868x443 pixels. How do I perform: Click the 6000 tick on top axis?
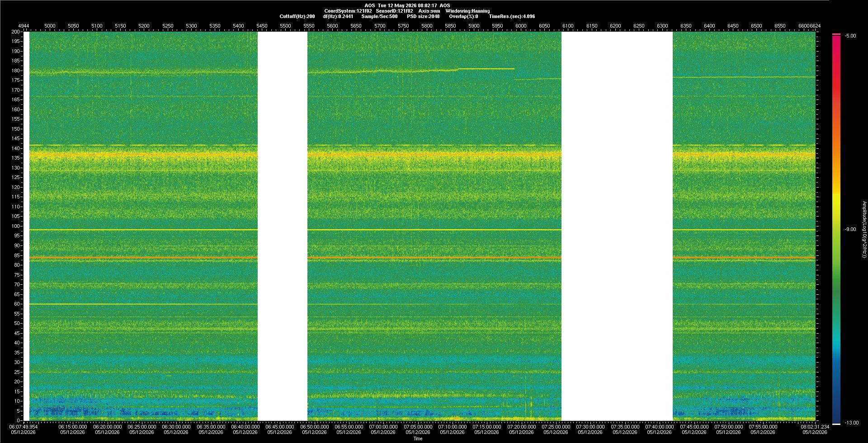521,26
